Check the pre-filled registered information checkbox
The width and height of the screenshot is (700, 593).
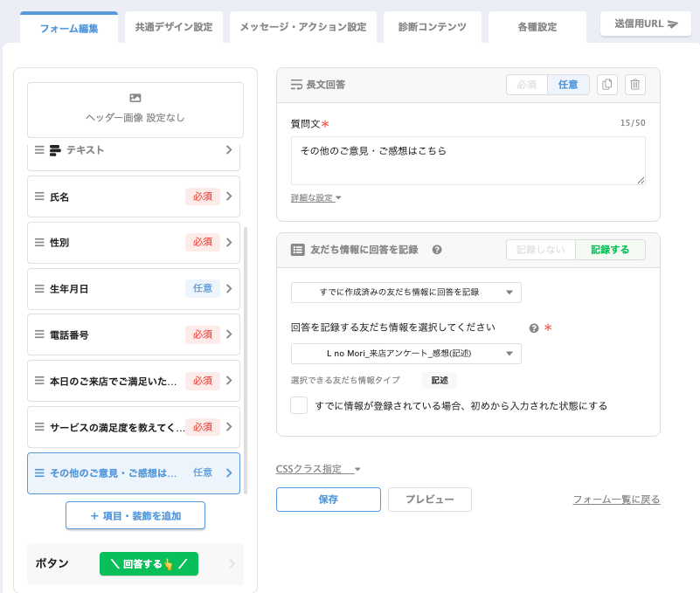[299, 405]
